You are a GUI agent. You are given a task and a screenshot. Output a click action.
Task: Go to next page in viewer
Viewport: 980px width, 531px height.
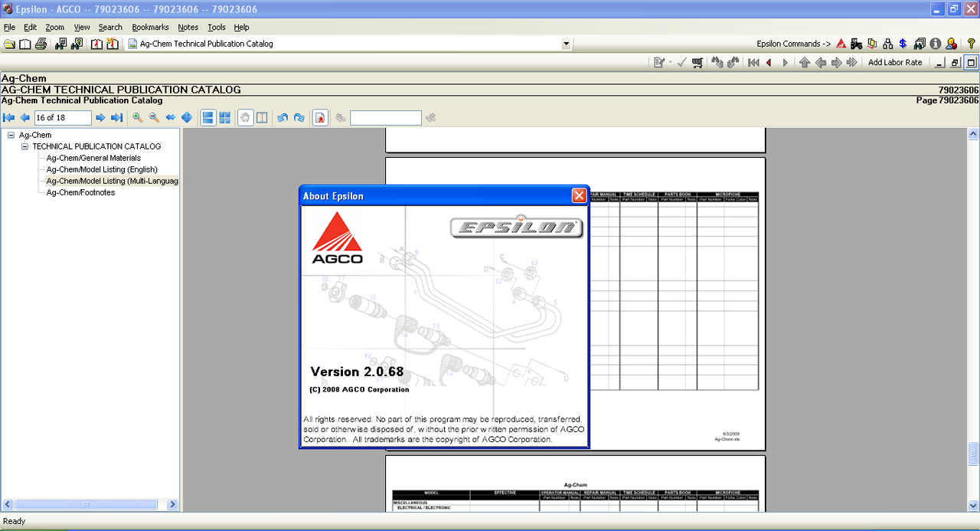[x=100, y=117]
